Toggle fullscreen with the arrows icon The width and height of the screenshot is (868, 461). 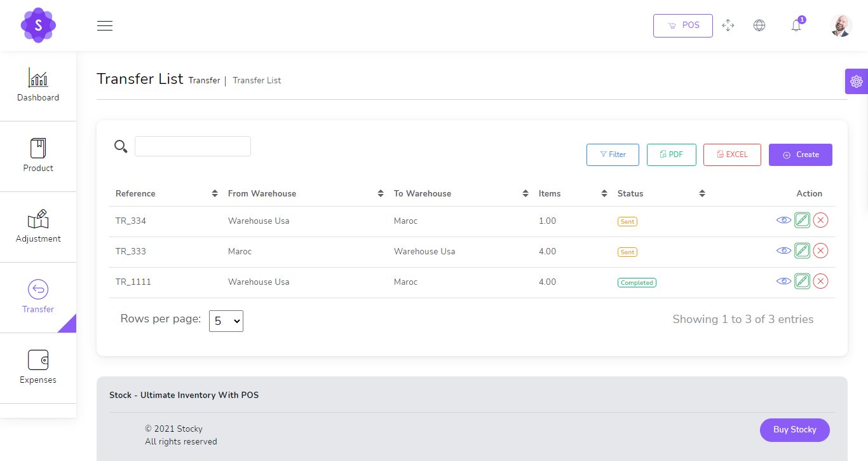[x=728, y=25]
